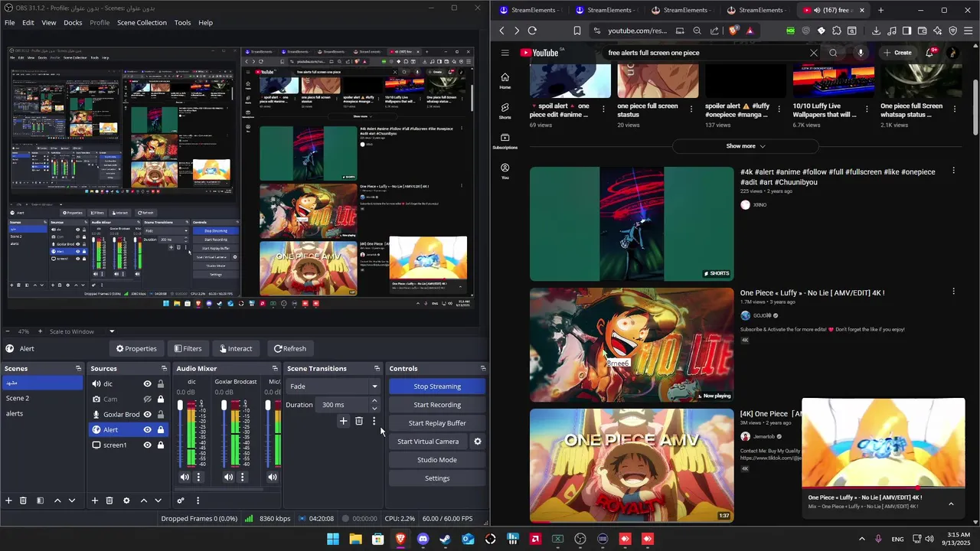Adjust the dic volume fader

coord(181,403)
